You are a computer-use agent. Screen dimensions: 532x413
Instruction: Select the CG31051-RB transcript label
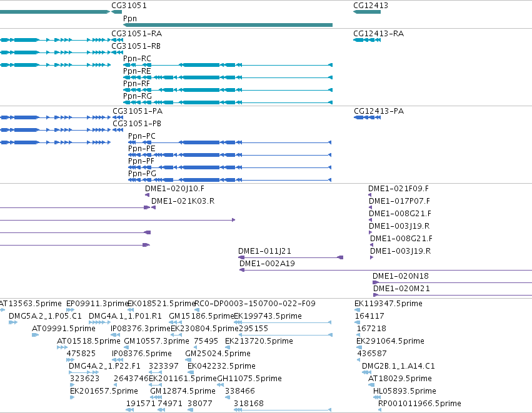[136, 46]
